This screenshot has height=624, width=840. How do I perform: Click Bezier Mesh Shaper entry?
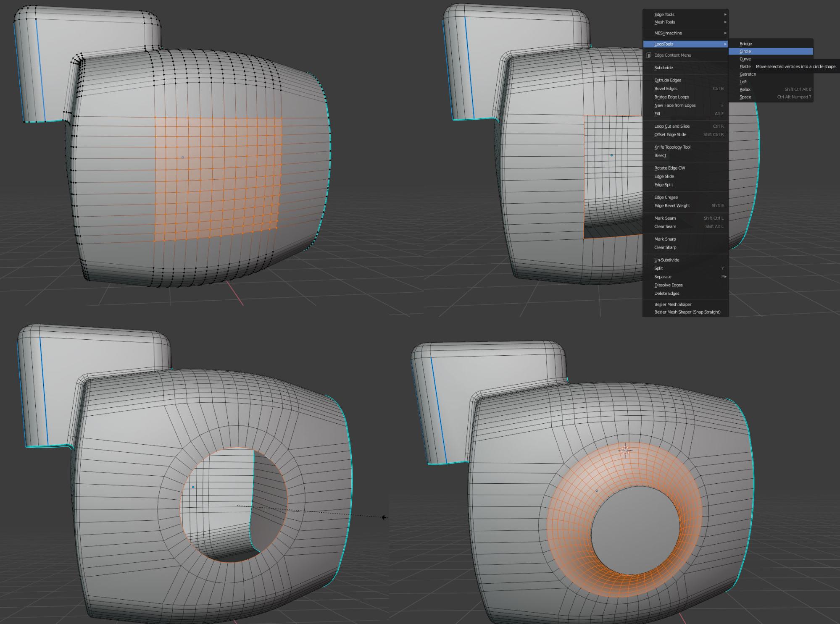(x=672, y=304)
